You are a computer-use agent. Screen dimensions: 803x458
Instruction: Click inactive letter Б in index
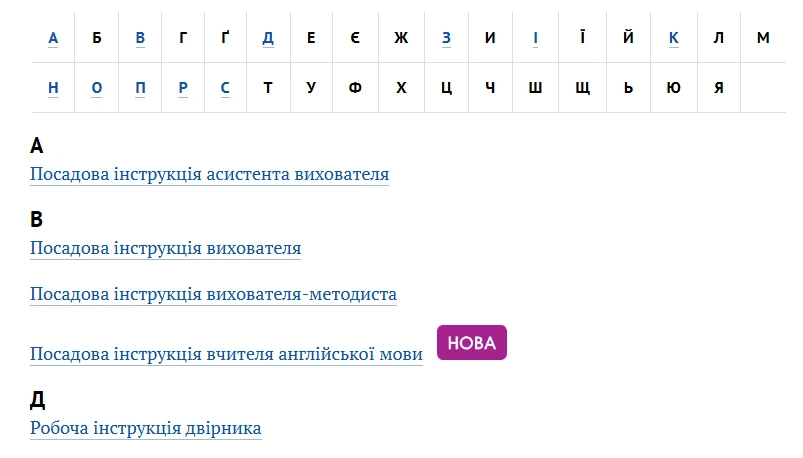pos(97,38)
